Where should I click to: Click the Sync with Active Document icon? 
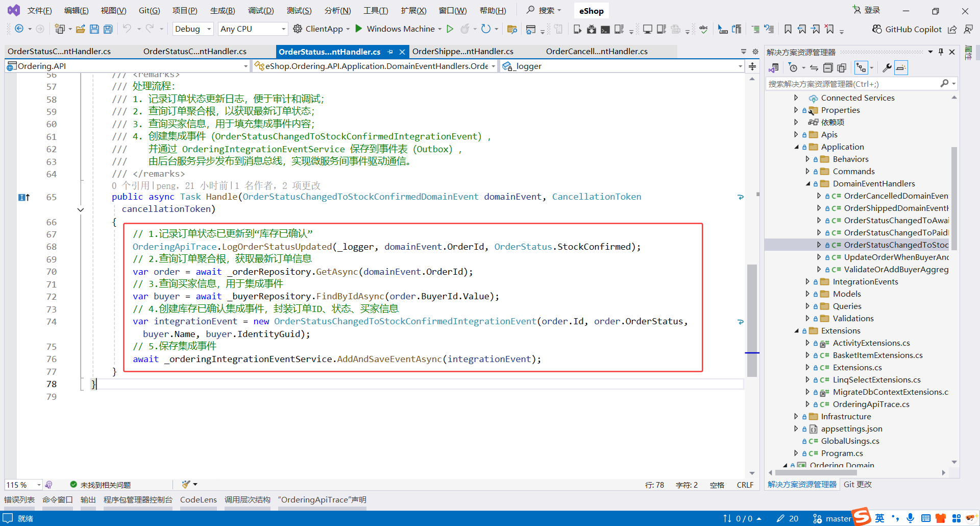(x=814, y=68)
